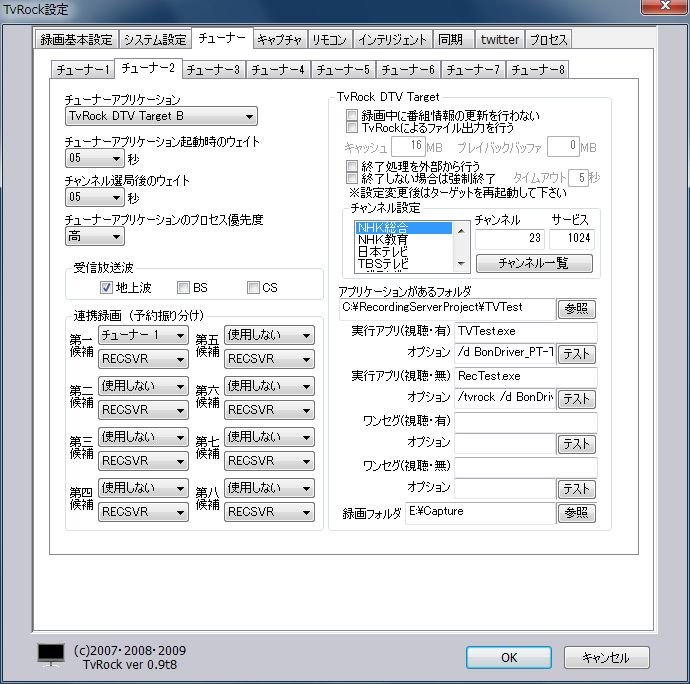The image size is (690, 684).
Task: Click 参照 beside application folder
Action: [576, 309]
